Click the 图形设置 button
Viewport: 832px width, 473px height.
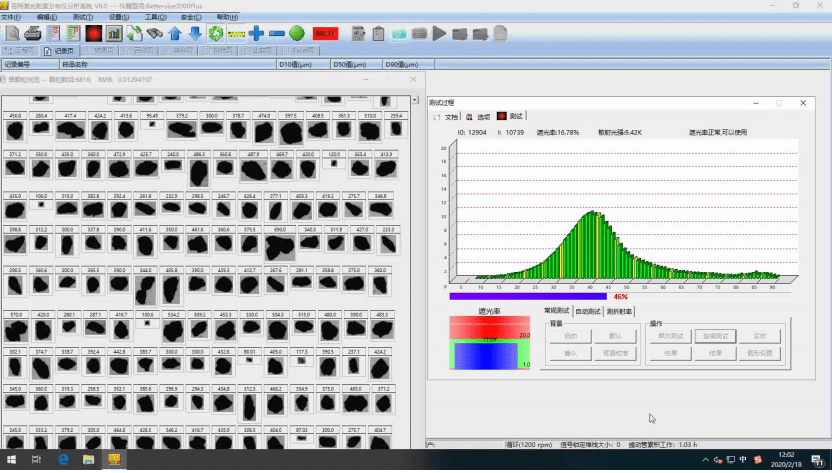[759, 352]
